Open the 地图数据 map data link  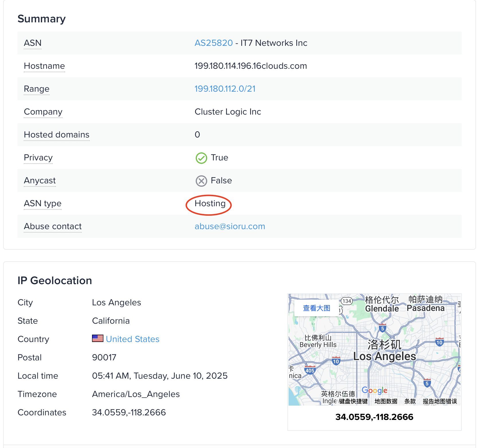click(386, 401)
